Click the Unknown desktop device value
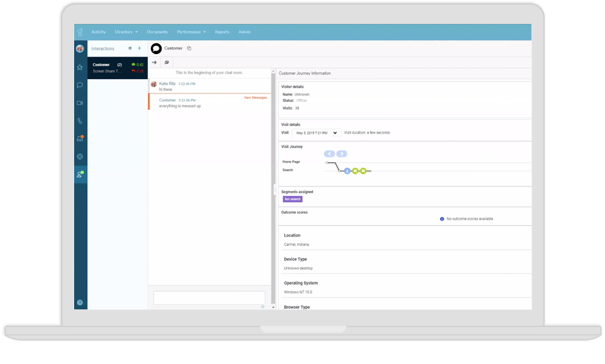Screen dimensions: 605x364 pos(298,269)
